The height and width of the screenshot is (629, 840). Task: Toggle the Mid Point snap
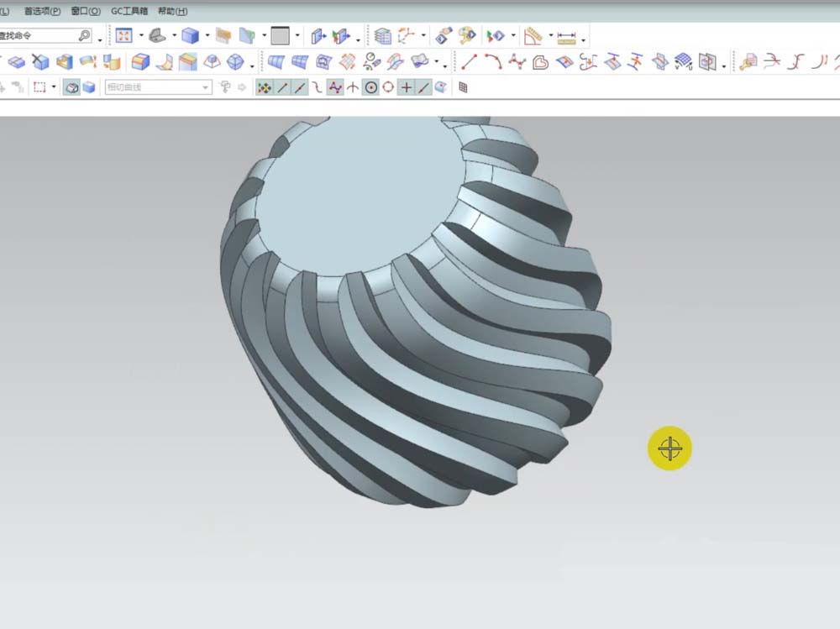pyautogui.click(x=300, y=87)
